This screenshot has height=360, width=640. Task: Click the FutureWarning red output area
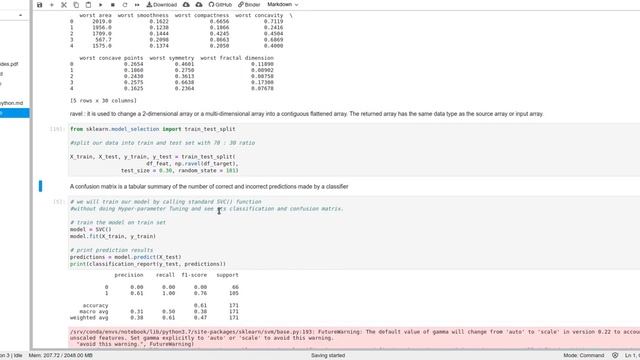354,338
